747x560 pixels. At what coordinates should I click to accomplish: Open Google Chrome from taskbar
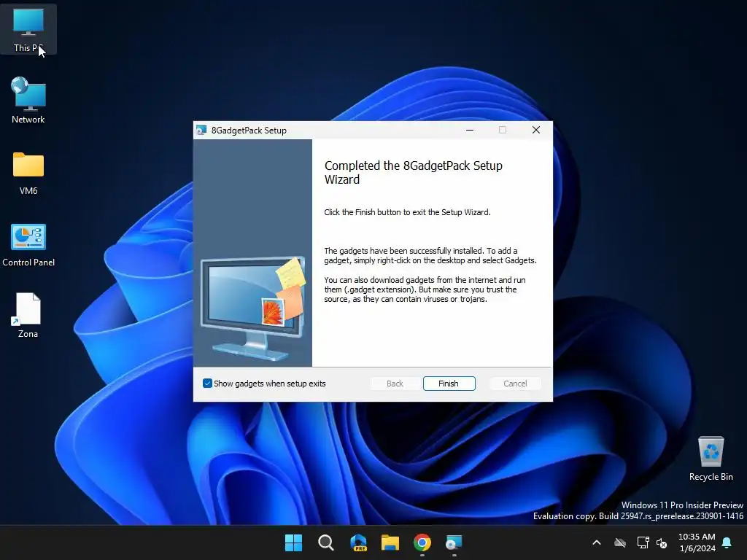pyautogui.click(x=422, y=542)
